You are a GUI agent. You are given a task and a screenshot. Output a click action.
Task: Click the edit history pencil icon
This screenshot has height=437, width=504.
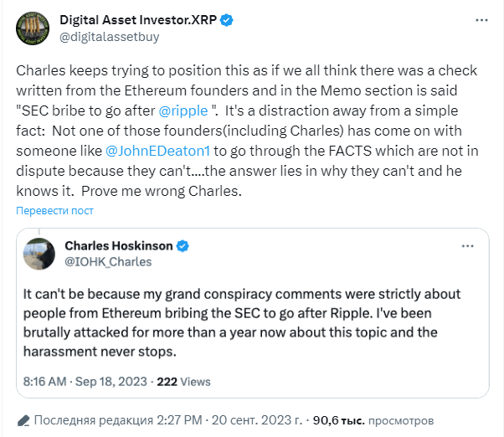click(23, 420)
